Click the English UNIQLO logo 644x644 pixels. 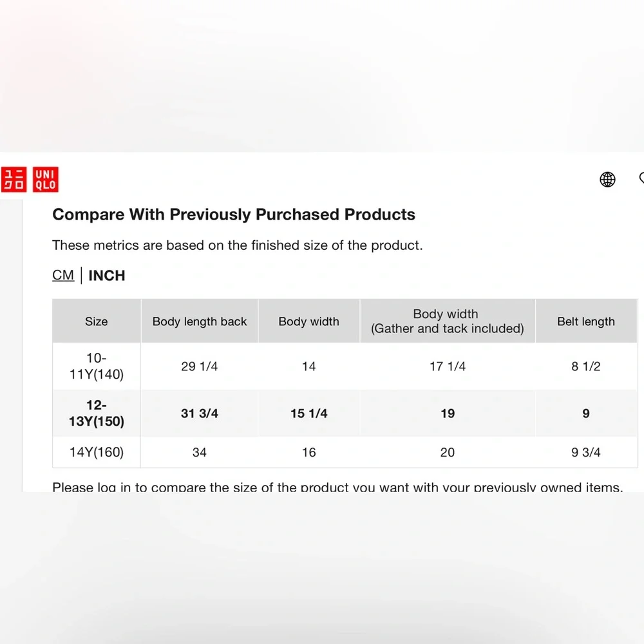pos(46,180)
